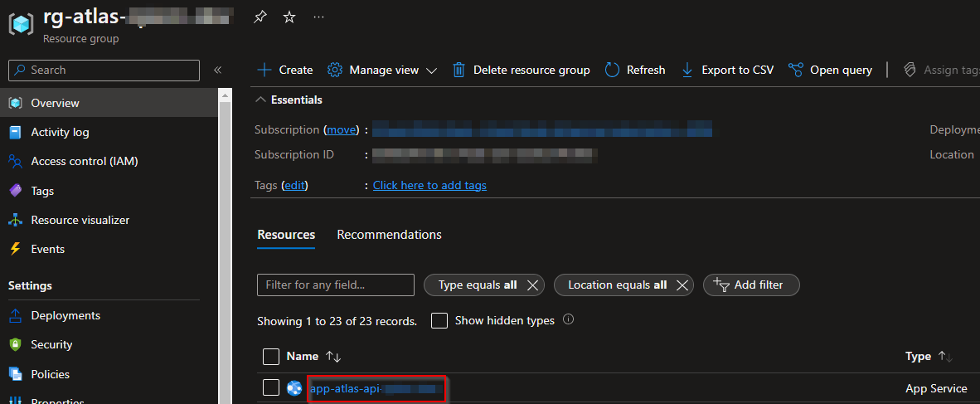Click the Refresh button label
Screen dimensions: 980x404
646,70
